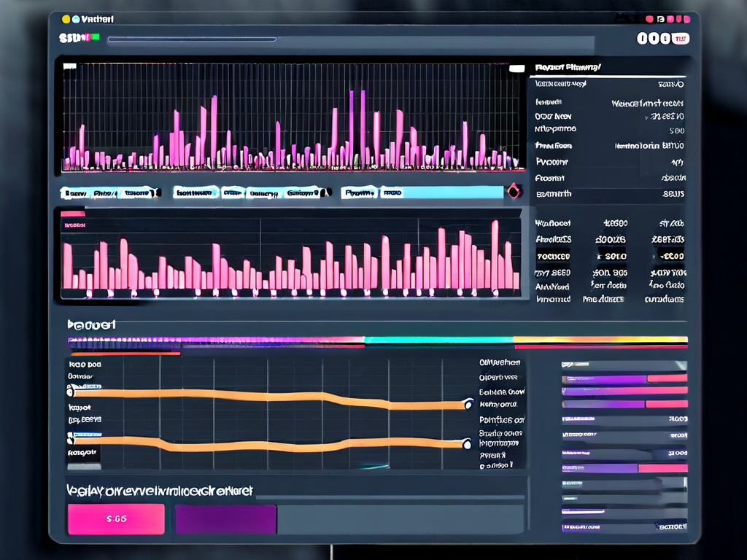Click the yellow dot in the title bar
The height and width of the screenshot is (560, 747).
66,19
